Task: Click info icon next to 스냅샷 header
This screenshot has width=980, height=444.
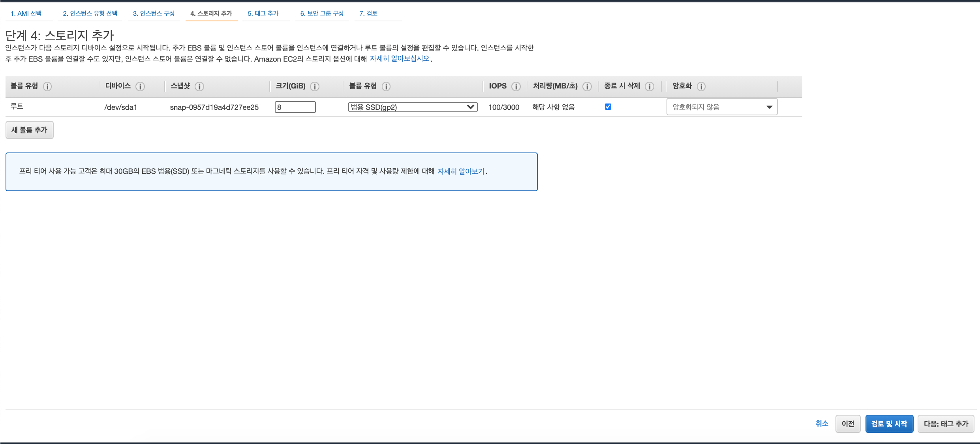Action: (x=199, y=87)
